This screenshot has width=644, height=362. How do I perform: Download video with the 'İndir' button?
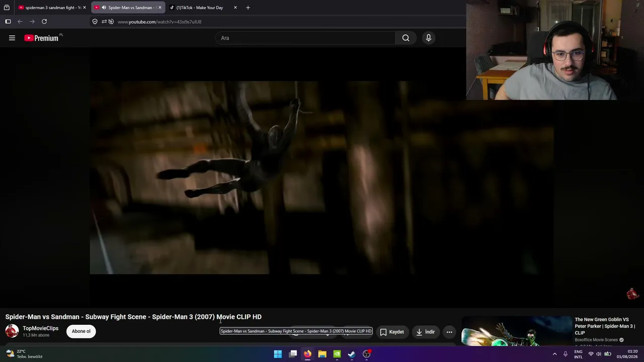tap(426, 332)
